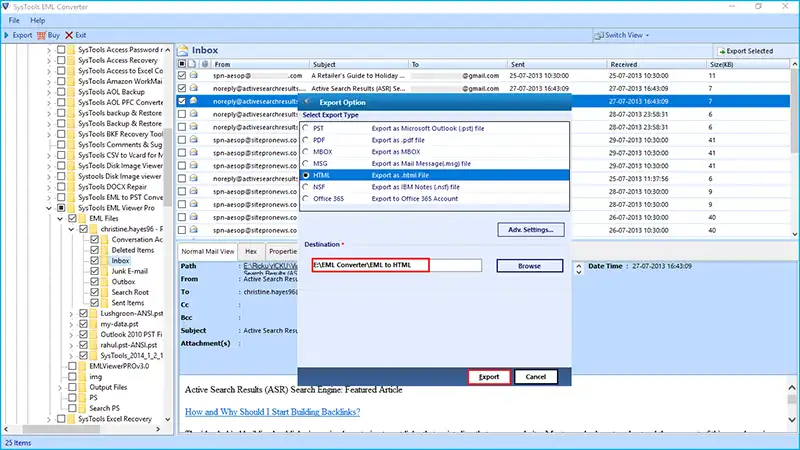Select the PST export radio button

coord(306,128)
